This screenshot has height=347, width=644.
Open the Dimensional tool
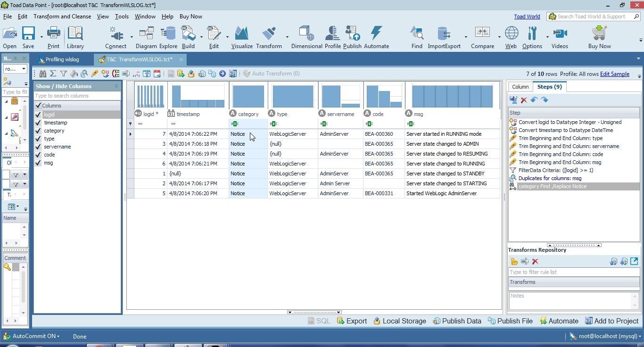click(x=306, y=37)
